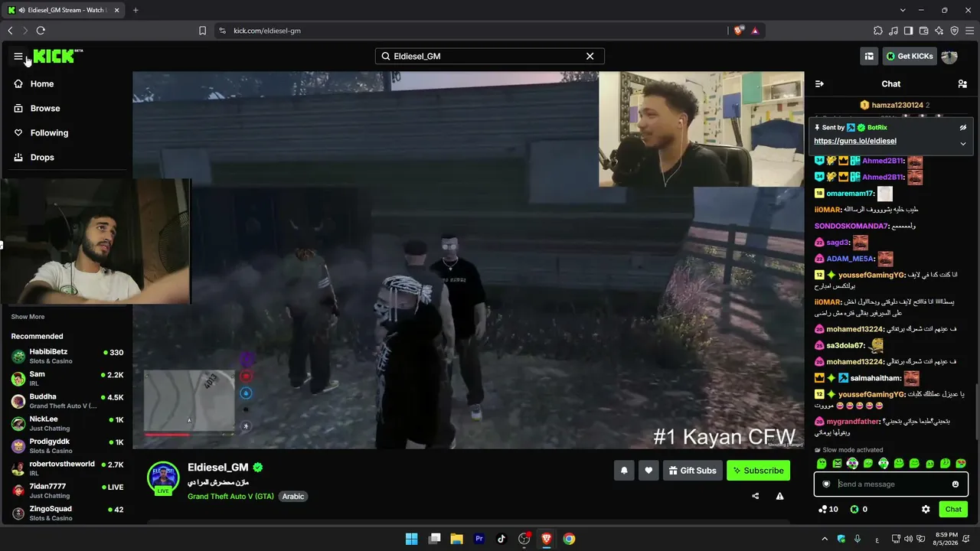Click the Send a message field
The width and height of the screenshot is (980, 551).
[891, 484]
